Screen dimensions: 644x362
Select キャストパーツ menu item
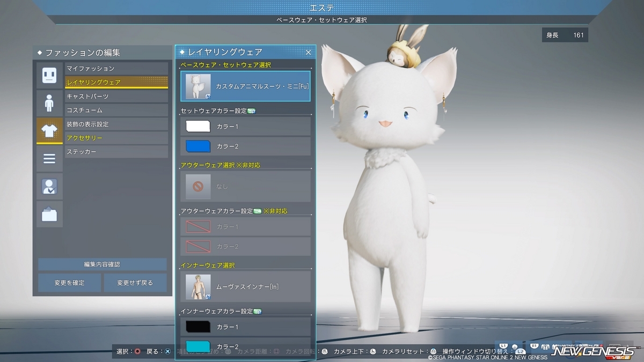click(116, 96)
